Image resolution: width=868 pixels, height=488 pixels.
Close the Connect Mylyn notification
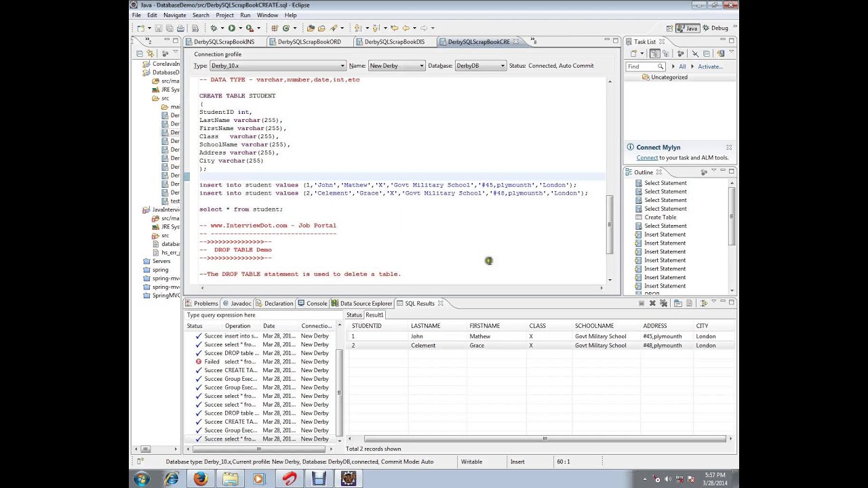pyautogui.click(x=729, y=147)
